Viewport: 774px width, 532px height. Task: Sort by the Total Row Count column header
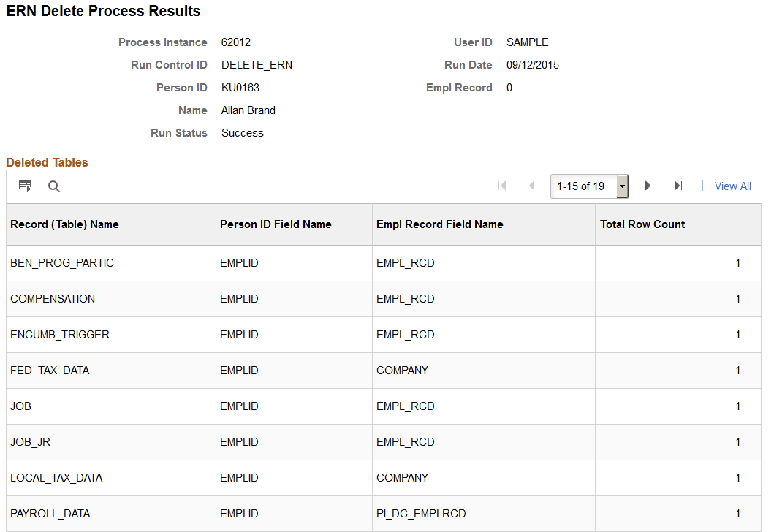642,224
